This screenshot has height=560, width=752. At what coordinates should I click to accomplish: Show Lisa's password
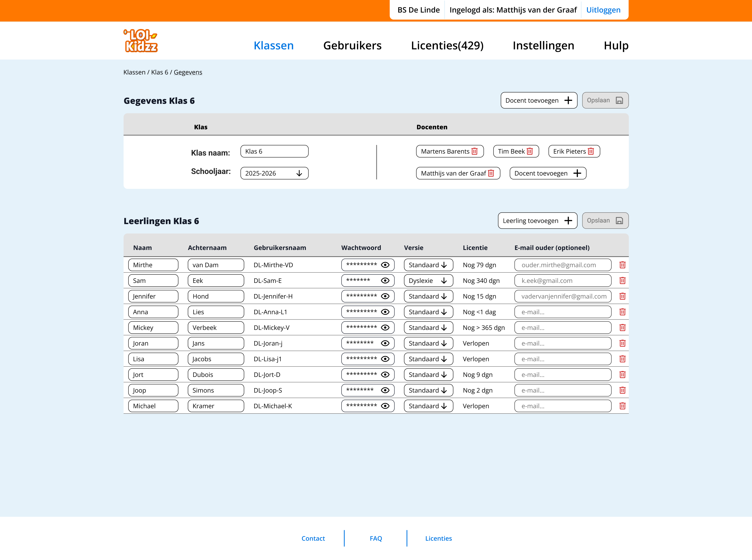385,359
